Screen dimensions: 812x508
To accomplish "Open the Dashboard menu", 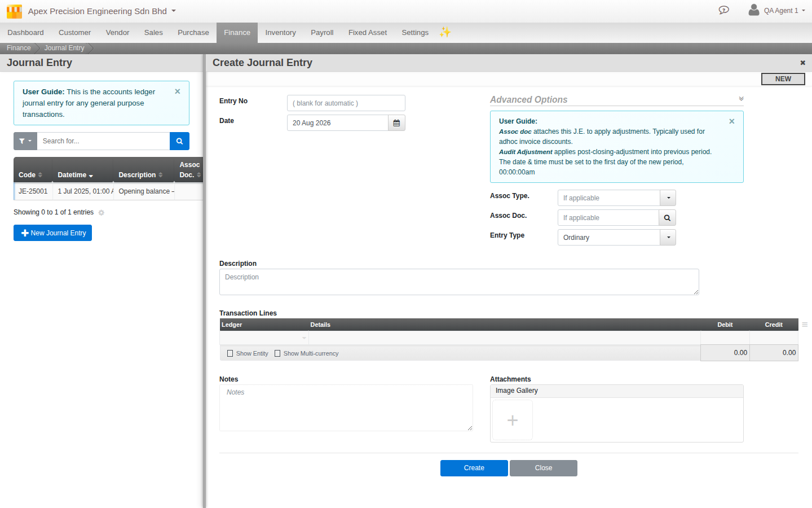I will [x=25, y=33].
